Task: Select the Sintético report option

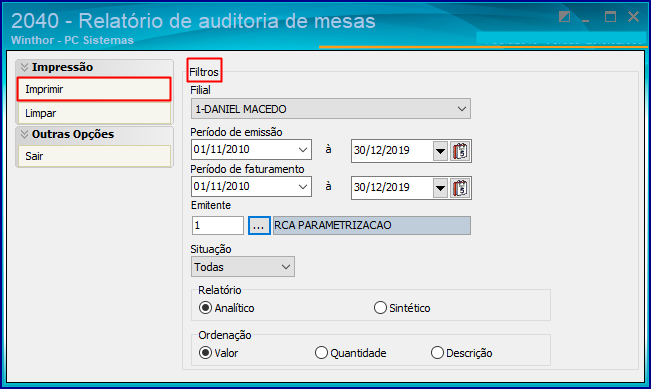Action: (402, 308)
